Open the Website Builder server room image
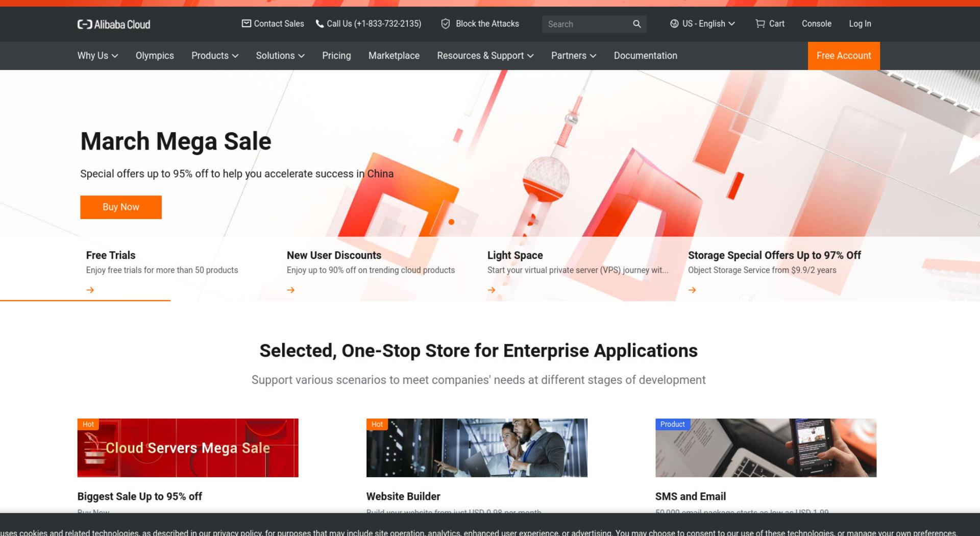This screenshot has height=536, width=980. (477, 448)
